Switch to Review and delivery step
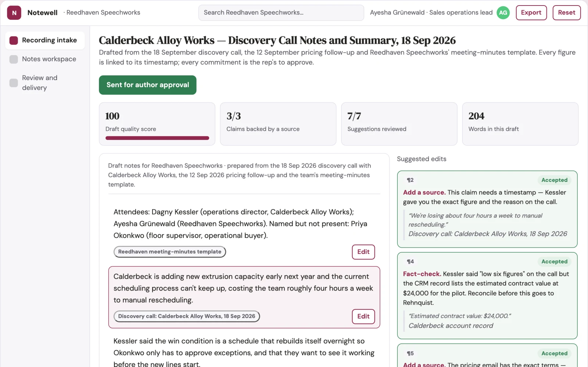Image resolution: width=588 pixels, height=367 pixels. tap(45, 83)
